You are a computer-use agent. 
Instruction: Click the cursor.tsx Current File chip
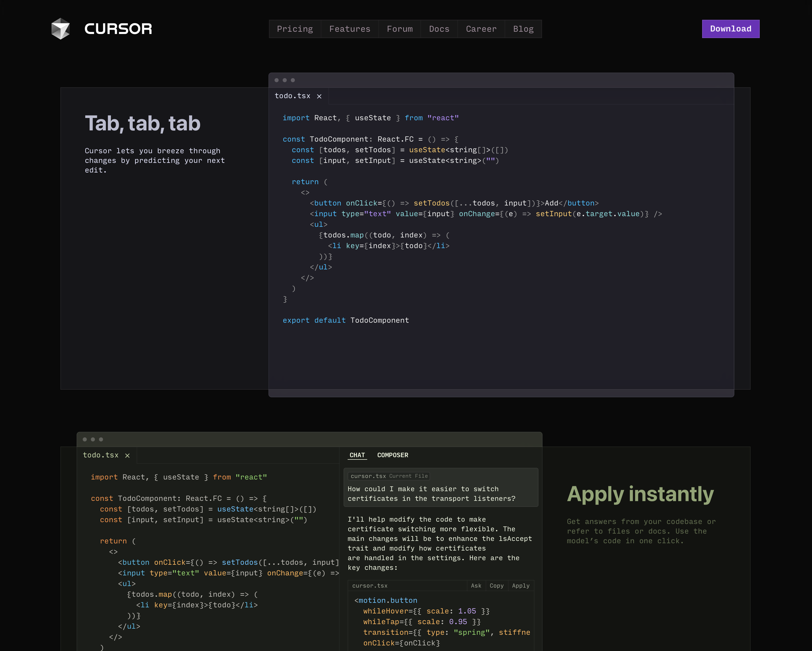[x=389, y=476]
